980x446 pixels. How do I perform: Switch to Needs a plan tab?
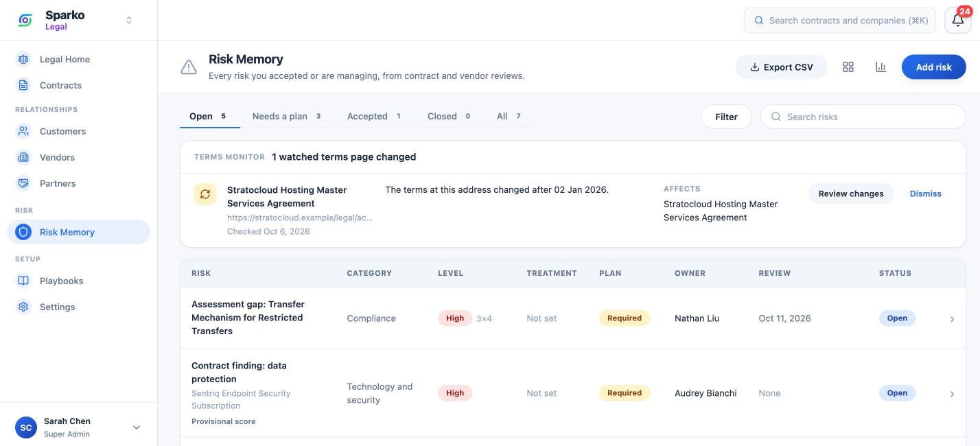point(288,116)
